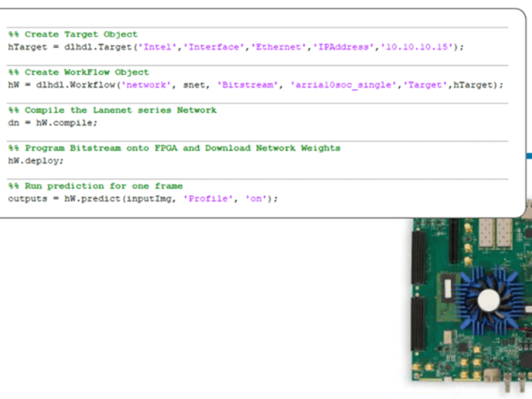Click dlhdl.Workflow function call
Screen dimensions: 532x399
click(x=72, y=84)
